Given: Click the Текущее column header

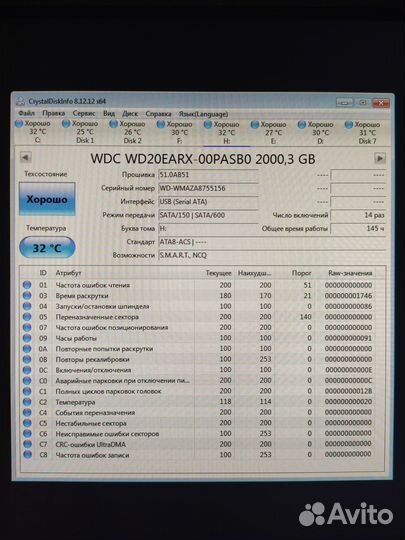Looking at the screenshot, I should pyautogui.click(x=218, y=273).
